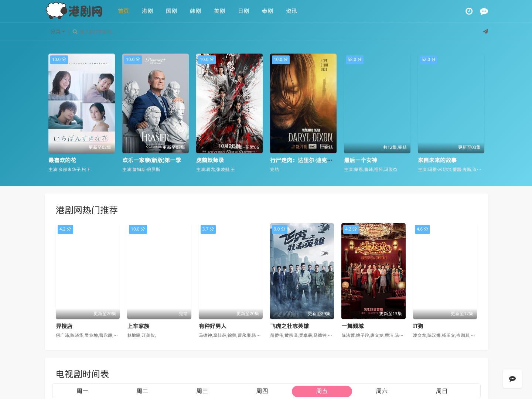The width and height of the screenshot is (532, 399).
Task: Open the 最喜欢的花 poster thumbnail
Action: tap(82, 103)
